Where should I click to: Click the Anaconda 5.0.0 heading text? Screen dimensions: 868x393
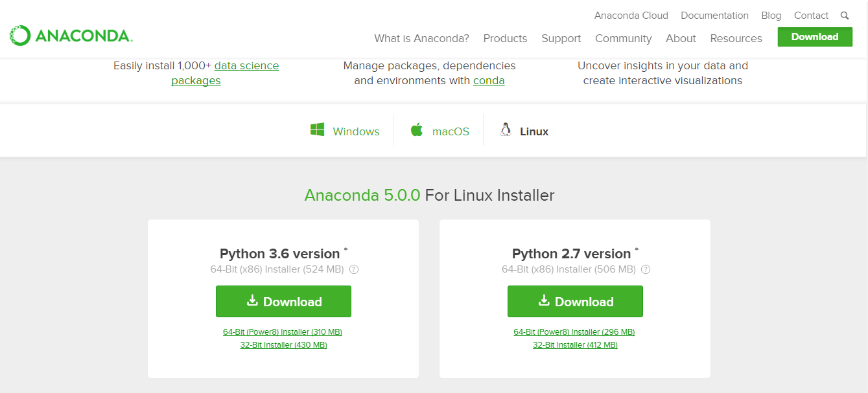coord(362,196)
